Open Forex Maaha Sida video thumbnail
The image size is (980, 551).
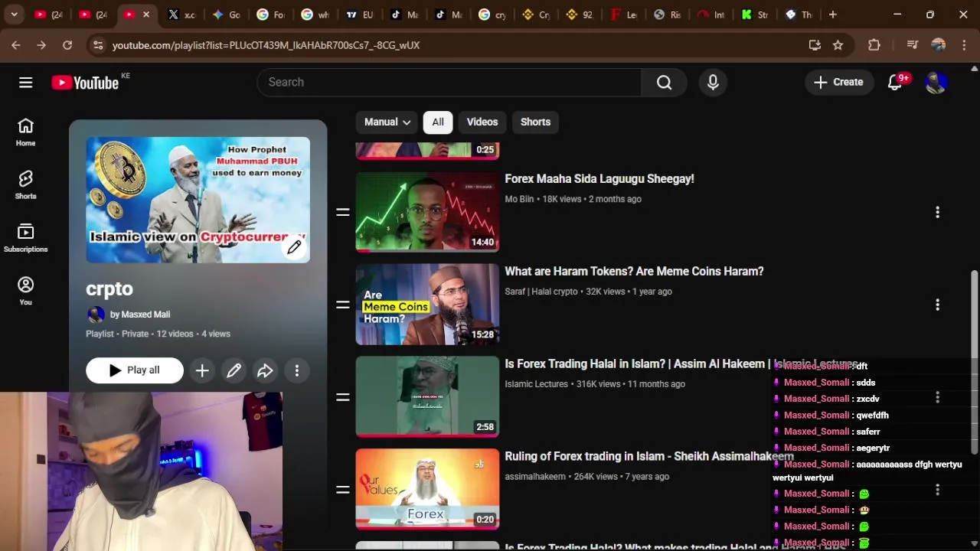tap(427, 212)
